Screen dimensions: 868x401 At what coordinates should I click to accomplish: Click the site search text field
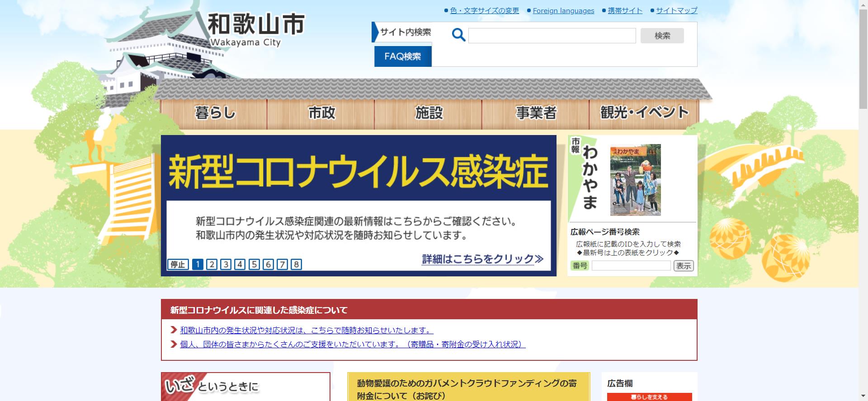tap(552, 36)
